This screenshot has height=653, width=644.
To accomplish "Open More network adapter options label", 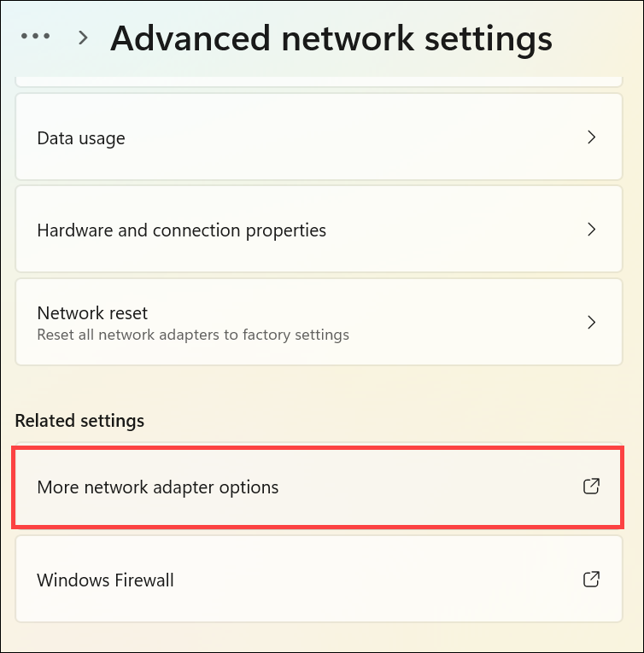I will 158,487.
